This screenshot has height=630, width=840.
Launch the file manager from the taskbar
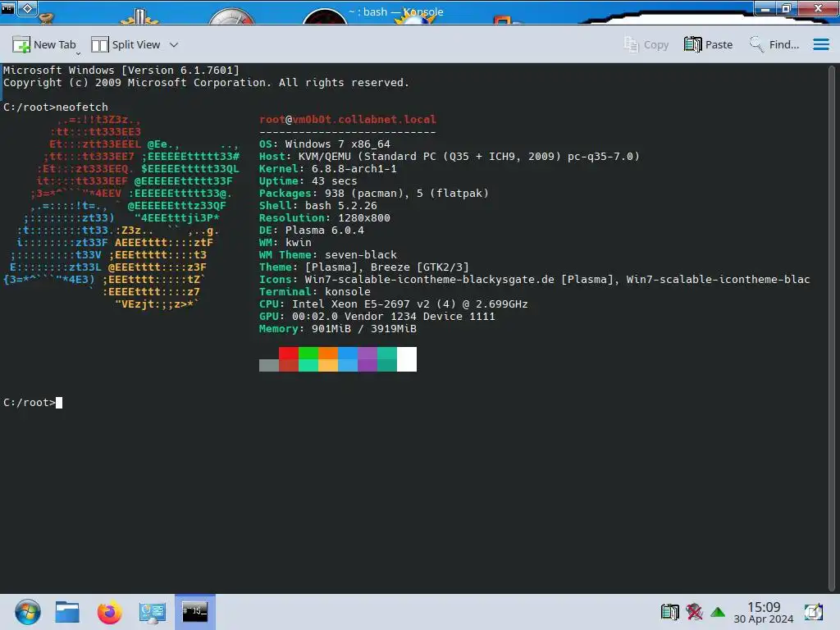pos(67,612)
